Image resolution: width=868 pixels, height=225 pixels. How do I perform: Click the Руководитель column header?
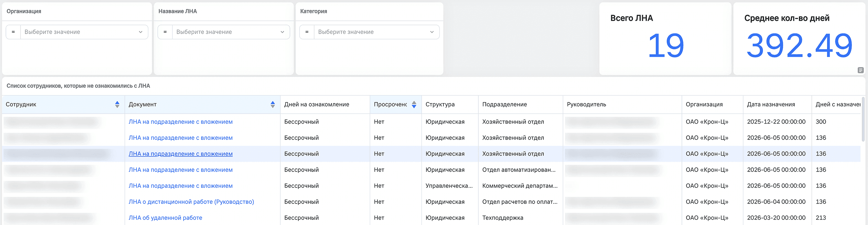coord(622,105)
